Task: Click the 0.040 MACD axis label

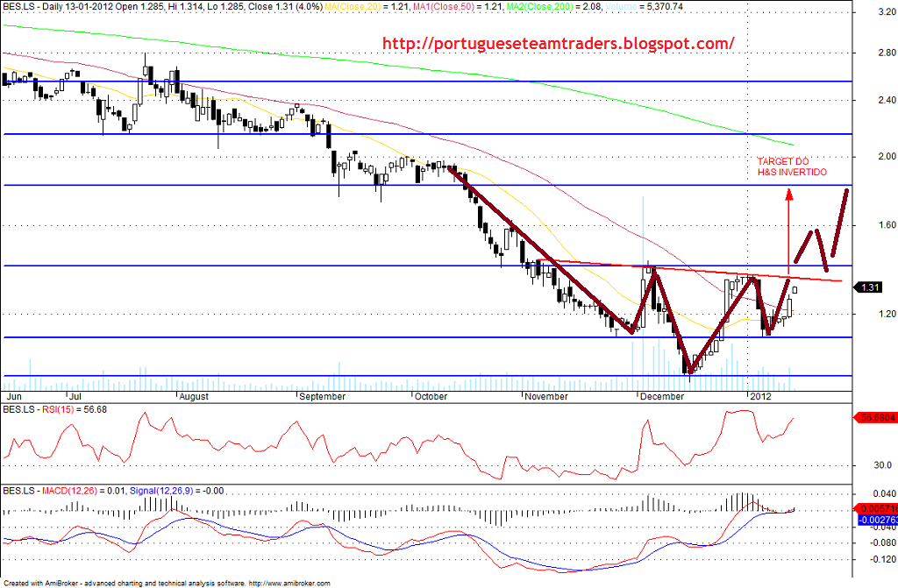Action: 886,493
